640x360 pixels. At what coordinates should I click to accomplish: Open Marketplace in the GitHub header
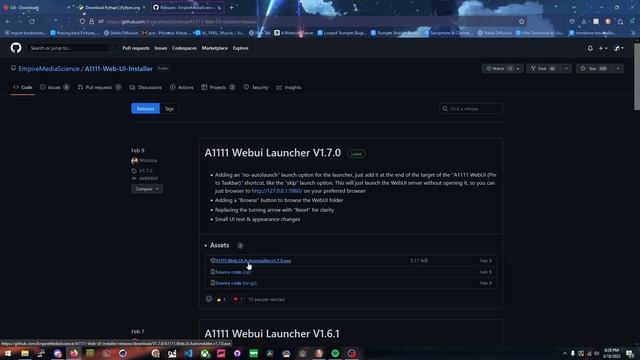pos(215,48)
